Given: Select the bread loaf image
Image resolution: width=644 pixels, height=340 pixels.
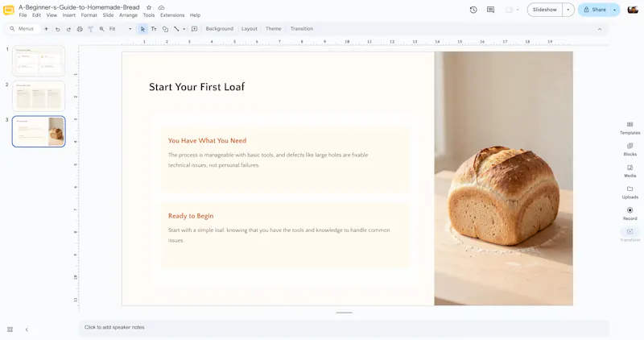Looking at the screenshot, I should (504, 178).
